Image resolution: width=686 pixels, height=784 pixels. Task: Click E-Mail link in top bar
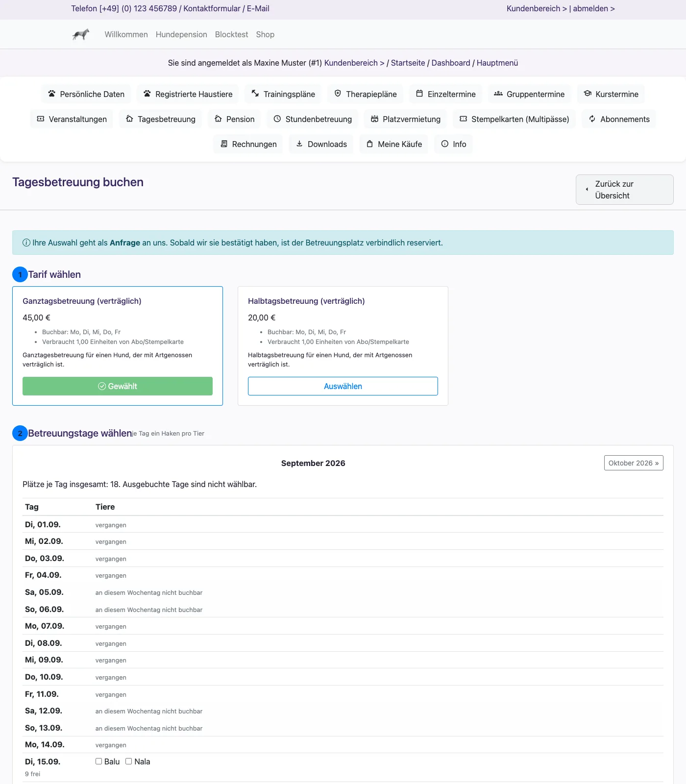coord(258,8)
